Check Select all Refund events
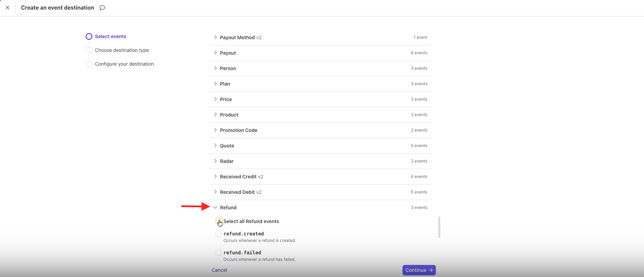Viewport: 644px width, 277px height. pyautogui.click(x=218, y=221)
